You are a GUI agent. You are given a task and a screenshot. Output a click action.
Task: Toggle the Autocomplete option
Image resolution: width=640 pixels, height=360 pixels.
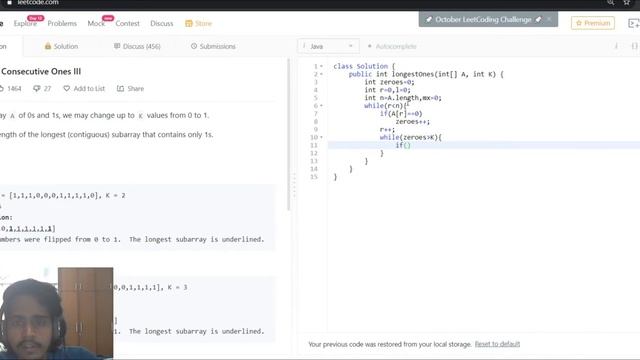(x=392, y=47)
